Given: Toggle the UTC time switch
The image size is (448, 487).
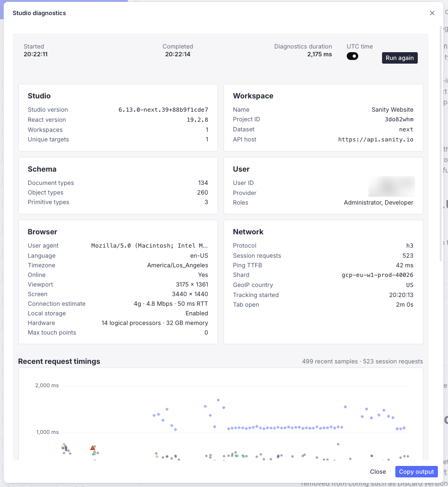Looking at the screenshot, I should pos(352,56).
